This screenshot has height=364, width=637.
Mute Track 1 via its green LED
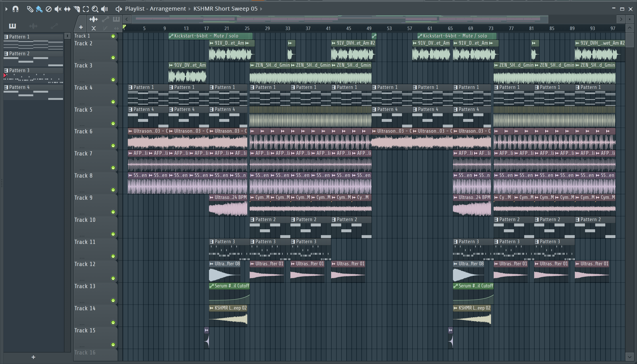coord(113,36)
